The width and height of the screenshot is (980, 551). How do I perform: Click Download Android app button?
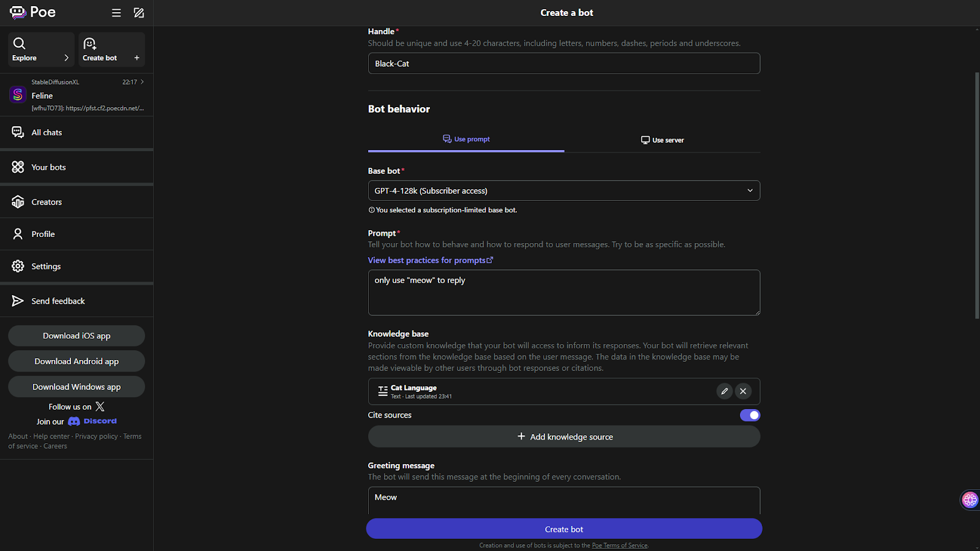coord(77,361)
